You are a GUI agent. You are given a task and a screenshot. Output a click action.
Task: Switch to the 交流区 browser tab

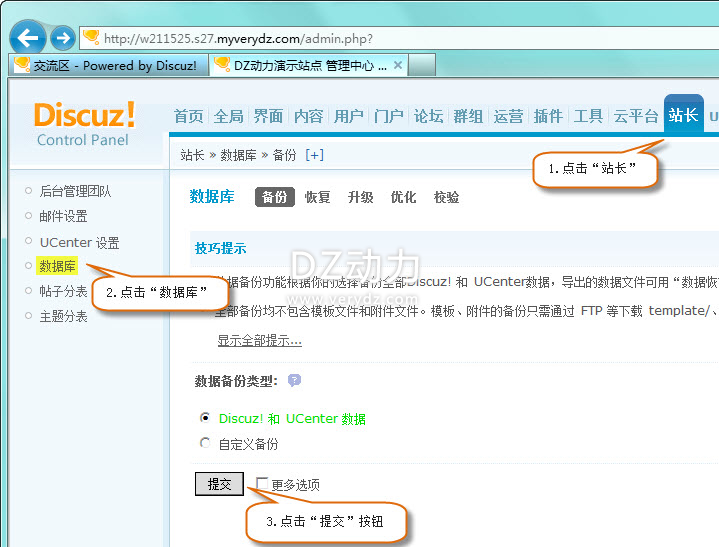click(110, 65)
